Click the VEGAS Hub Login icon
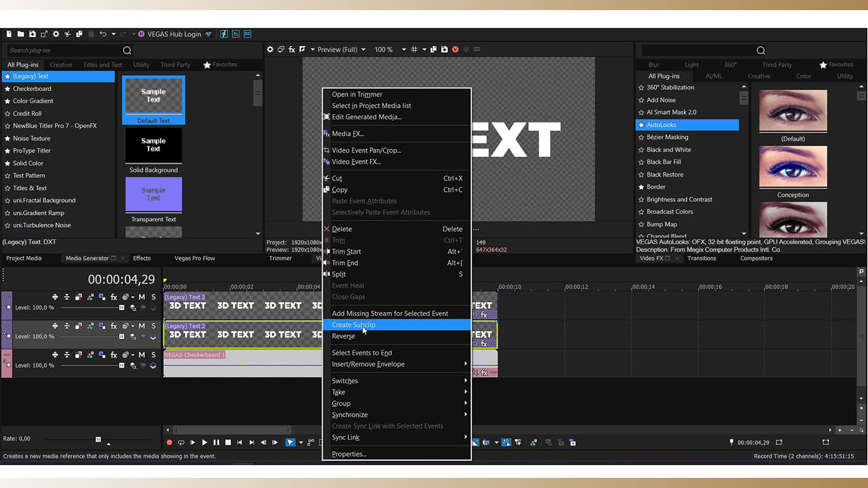This screenshot has height=488, width=868. click(140, 34)
